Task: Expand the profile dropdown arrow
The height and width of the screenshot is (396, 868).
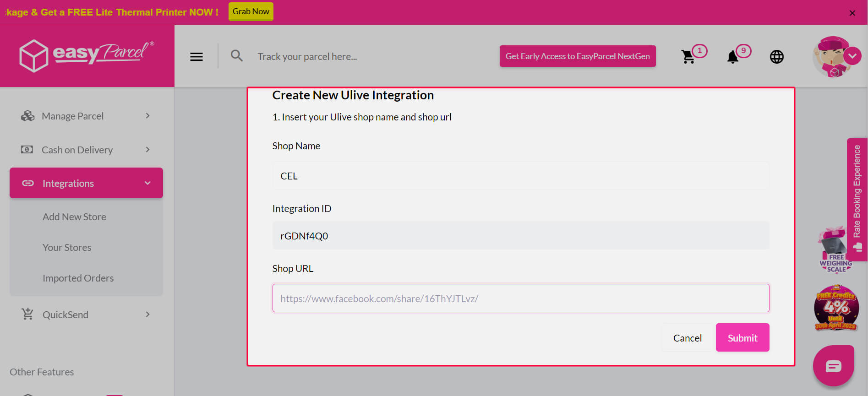Action: pos(852,56)
